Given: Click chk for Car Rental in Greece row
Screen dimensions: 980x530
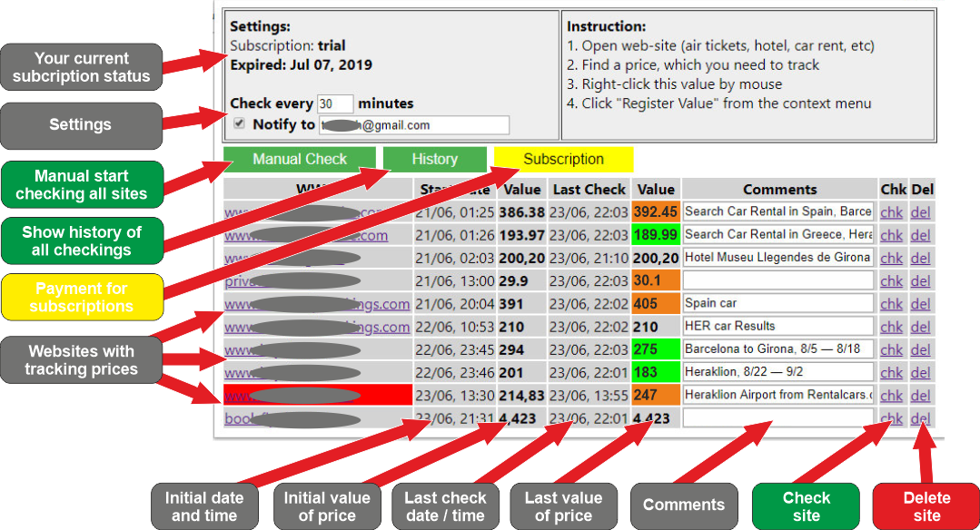Looking at the screenshot, I should [x=891, y=235].
